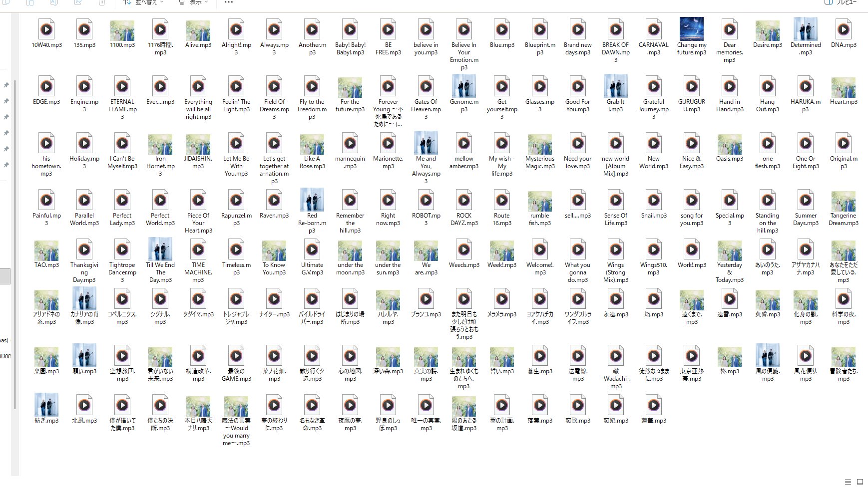Select the 北風.mp3 file icon
Viewport: 868px width, 488px height.
point(84,405)
